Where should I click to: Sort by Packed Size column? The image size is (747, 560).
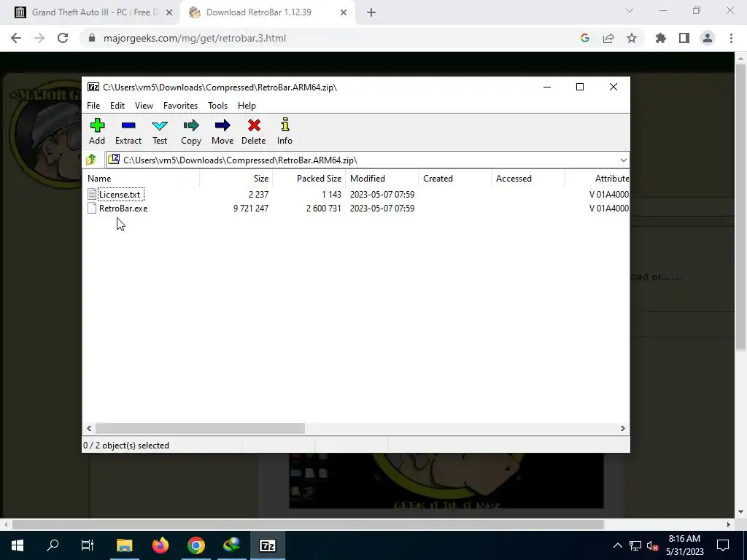[x=309, y=179]
